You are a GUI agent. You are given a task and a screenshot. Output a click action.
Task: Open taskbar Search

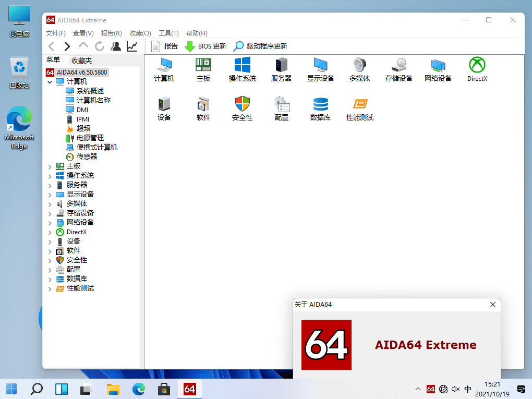pyautogui.click(x=37, y=389)
